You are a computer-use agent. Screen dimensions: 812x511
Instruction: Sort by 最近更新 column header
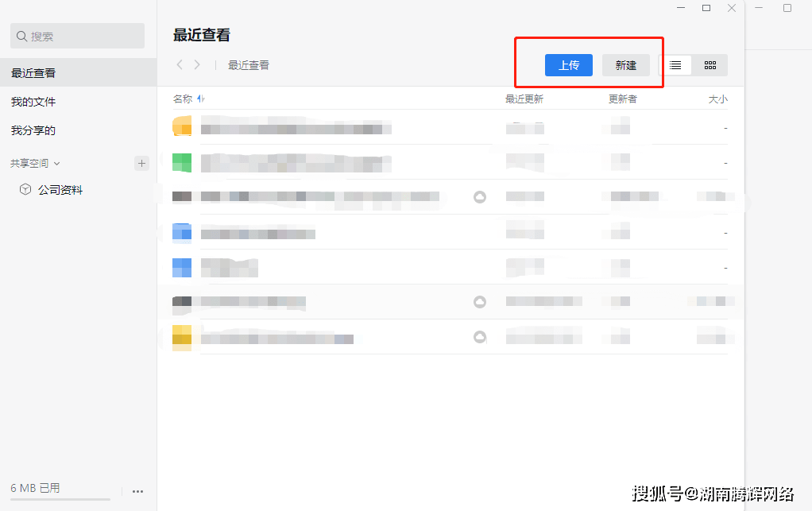tap(524, 99)
